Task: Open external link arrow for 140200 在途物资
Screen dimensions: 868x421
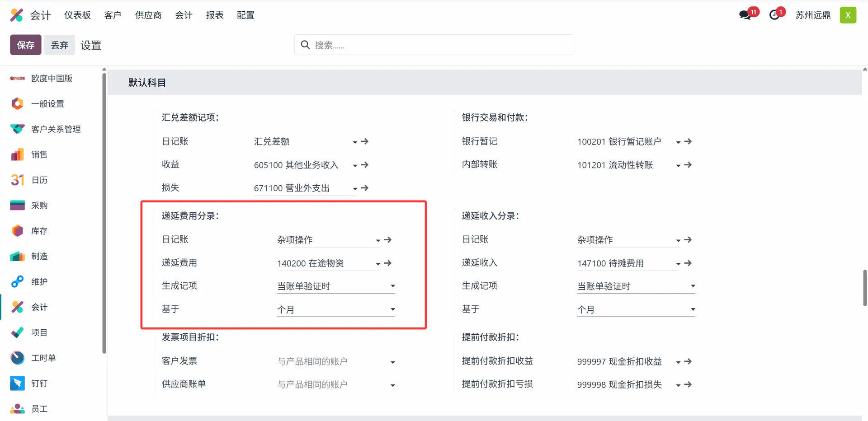Action: 388,263
